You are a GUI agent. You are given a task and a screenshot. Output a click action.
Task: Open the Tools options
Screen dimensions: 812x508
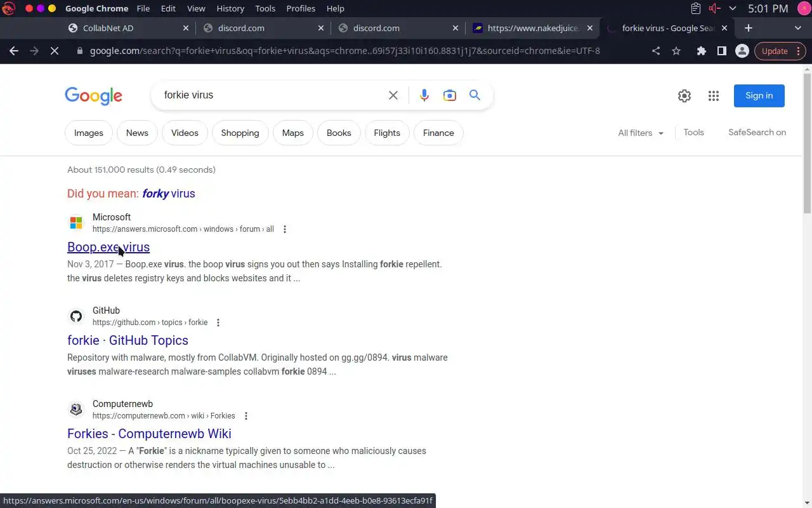pyautogui.click(x=693, y=132)
